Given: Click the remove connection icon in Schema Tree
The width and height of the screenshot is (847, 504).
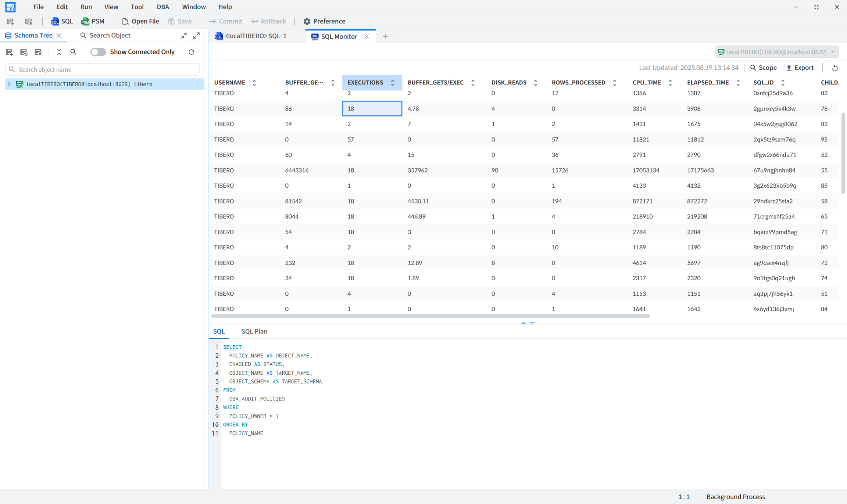Looking at the screenshot, I should (x=38, y=52).
